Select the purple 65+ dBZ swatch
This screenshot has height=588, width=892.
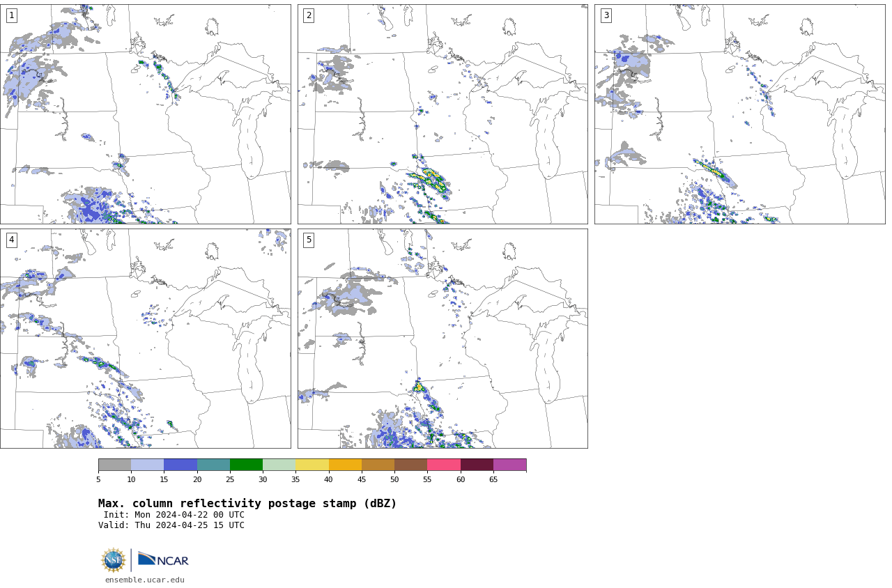pyautogui.click(x=509, y=465)
